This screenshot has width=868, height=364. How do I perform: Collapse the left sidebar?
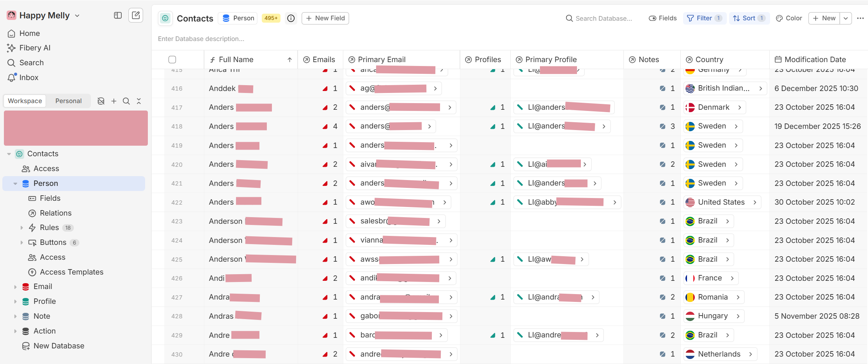(x=117, y=15)
